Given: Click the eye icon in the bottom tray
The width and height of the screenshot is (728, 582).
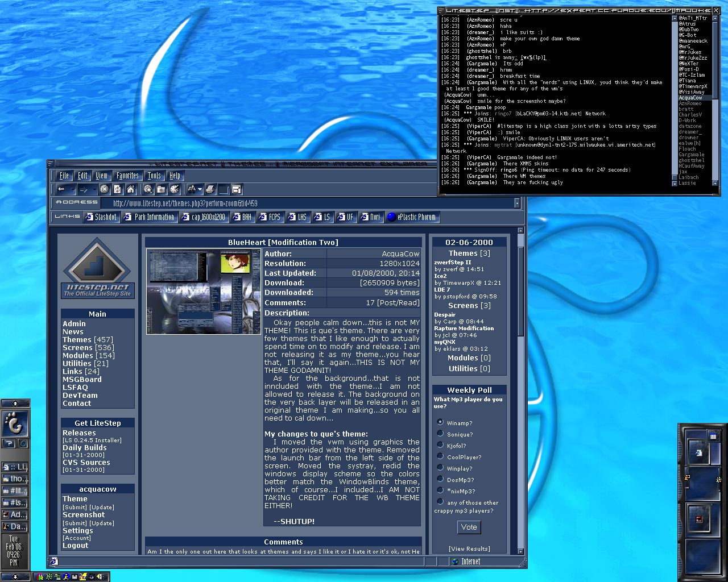Looking at the screenshot, I should 92,576.
